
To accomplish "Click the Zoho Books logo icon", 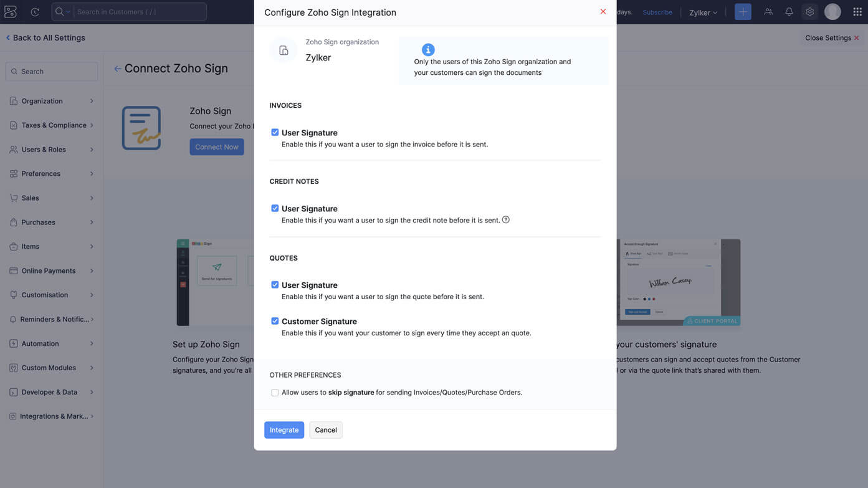I will coord(11,12).
